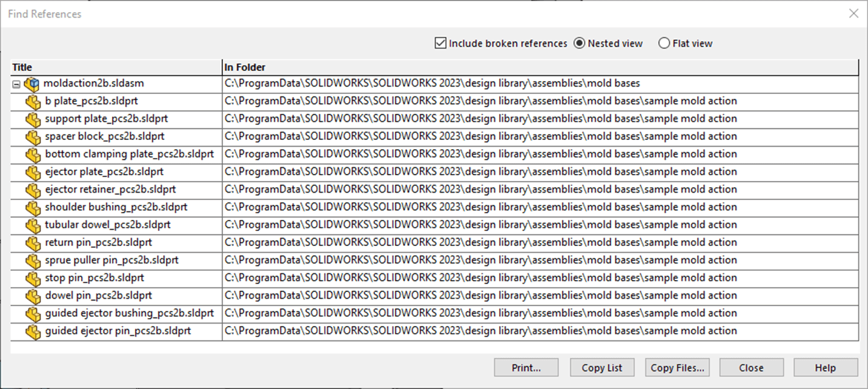Click the In Folder column header

pyautogui.click(x=539, y=67)
